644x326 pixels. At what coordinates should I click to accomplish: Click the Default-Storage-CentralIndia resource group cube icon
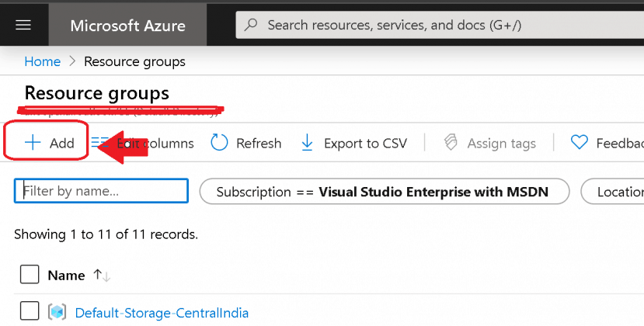tap(57, 313)
